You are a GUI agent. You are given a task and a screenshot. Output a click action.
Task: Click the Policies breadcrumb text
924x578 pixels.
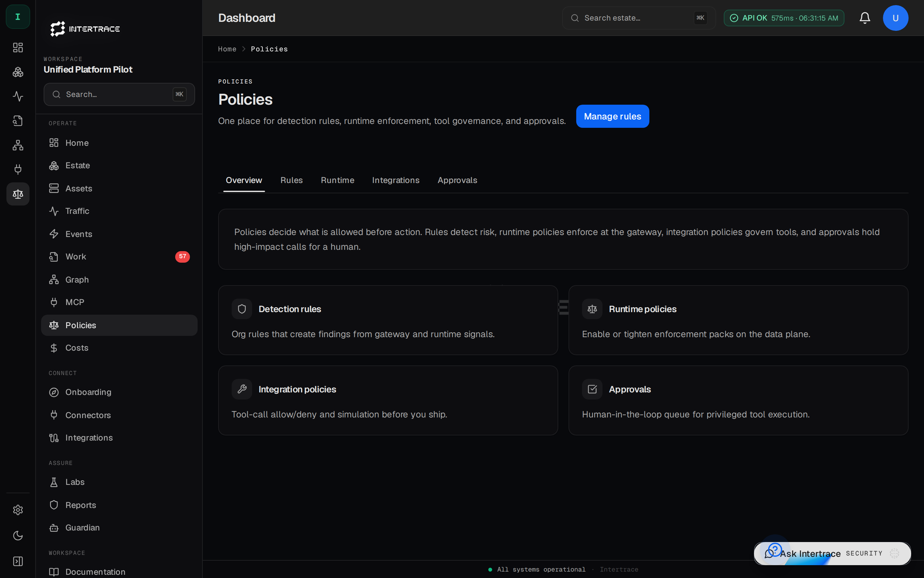pyautogui.click(x=269, y=49)
